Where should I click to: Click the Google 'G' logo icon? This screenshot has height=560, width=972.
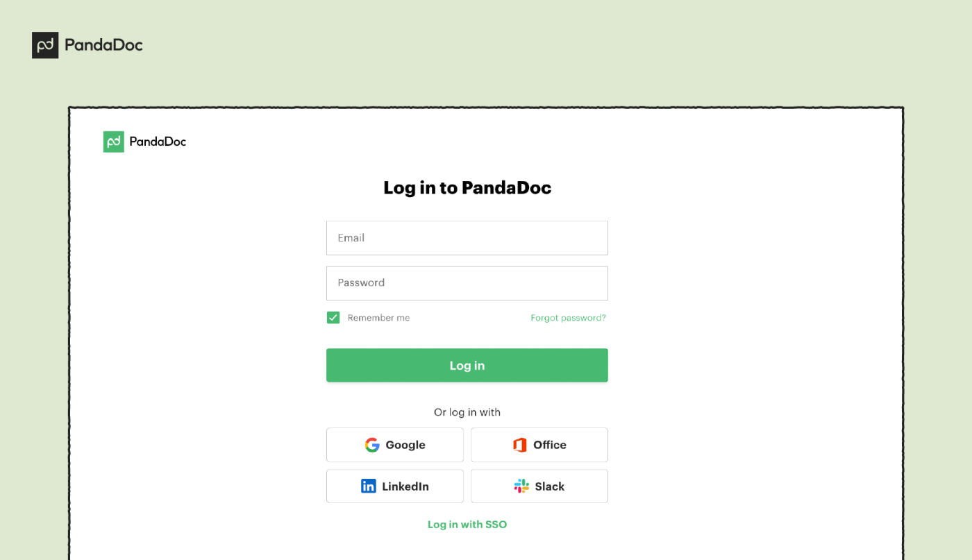[372, 445]
